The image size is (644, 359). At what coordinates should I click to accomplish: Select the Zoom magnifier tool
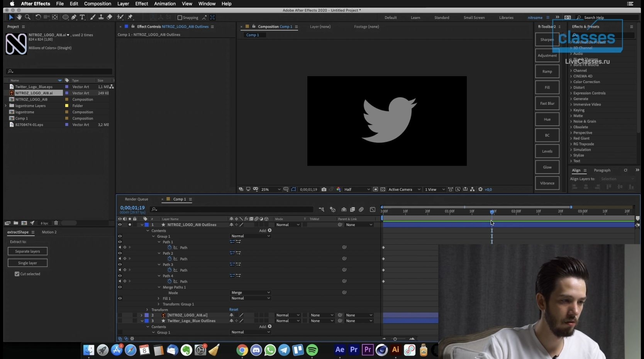click(27, 17)
